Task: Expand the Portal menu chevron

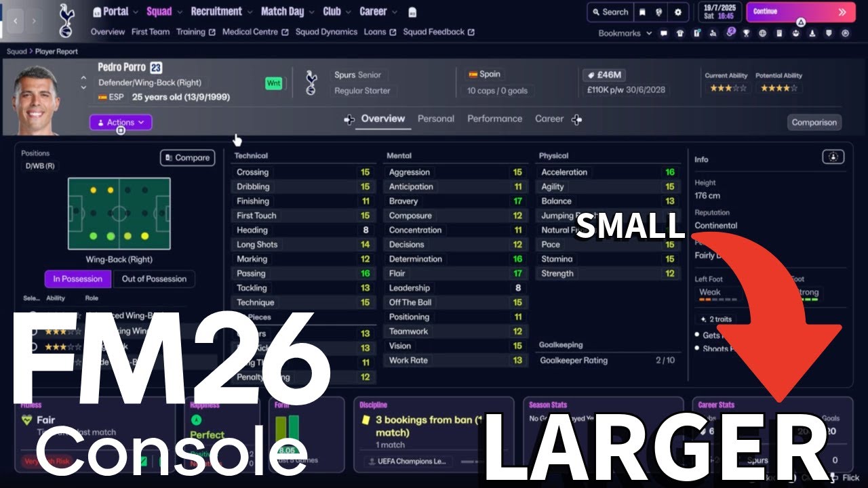Action: [x=136, y=12]
